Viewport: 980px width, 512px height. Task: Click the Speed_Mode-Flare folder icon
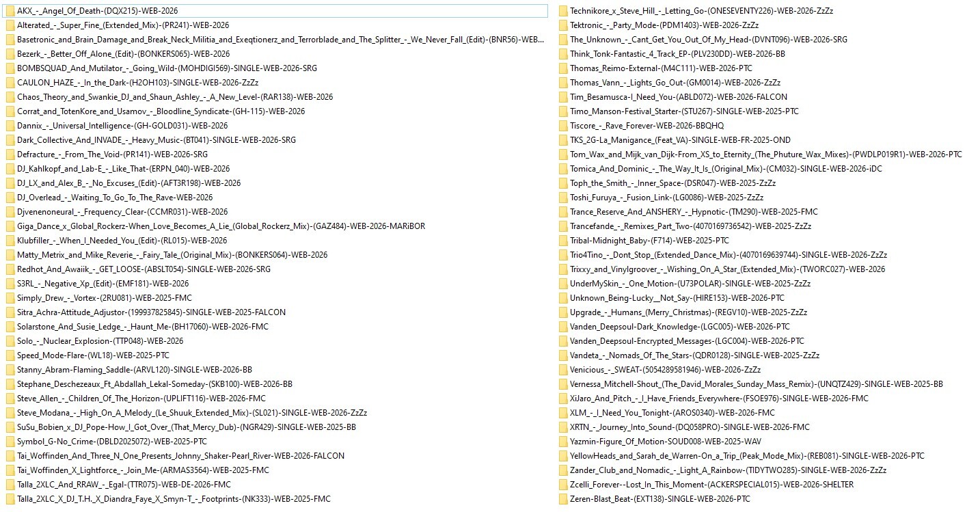tap(10, 355)
